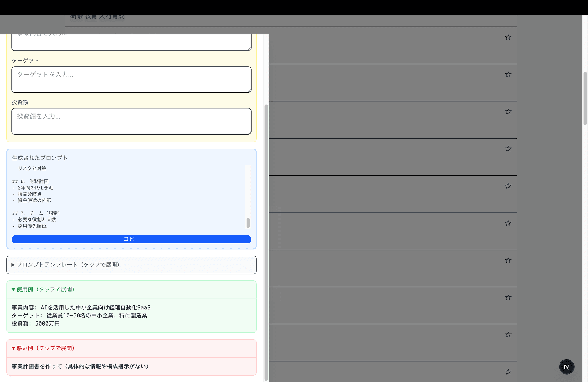This screenshot has height=382, width=588.
Task: Click the bottommost star icon
Action: point(508,372)
